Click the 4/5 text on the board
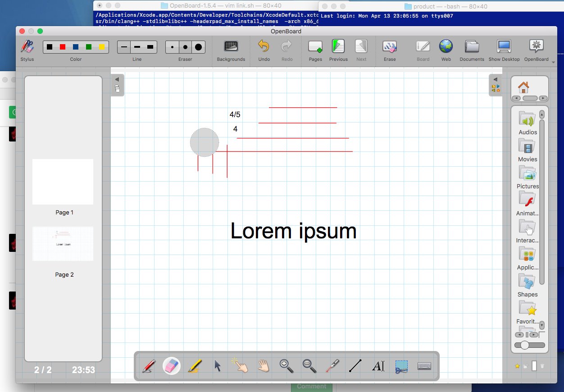 point(235,114)
